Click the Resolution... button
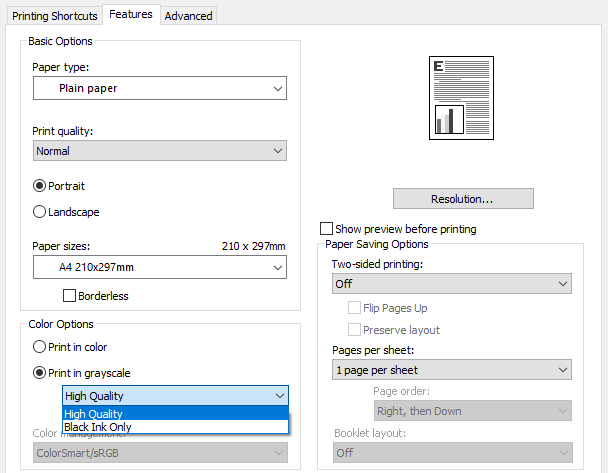 point(463,199)
